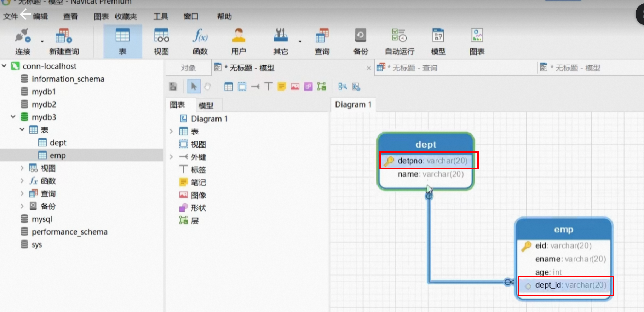644x312 pixels.
Task: Select the yellow Note tool
Action: tap(282, 87)
